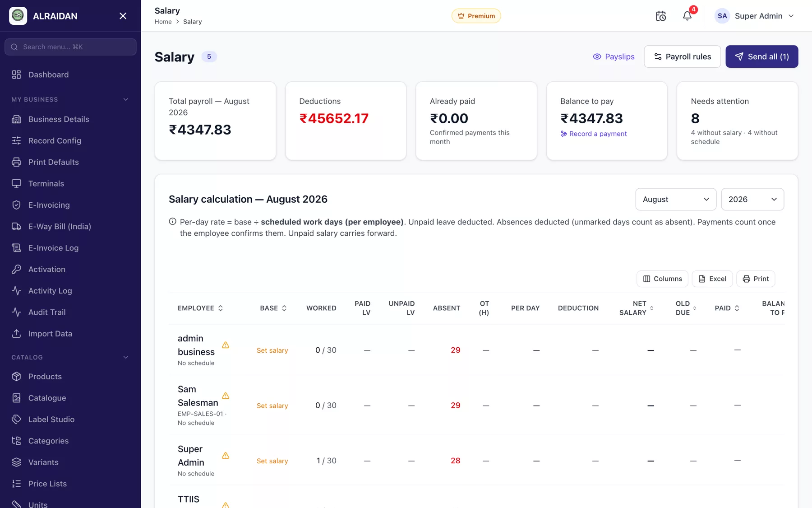Sort by EMPLOYEE column
This screenshot has width=812, height=508.
(200, 308)
